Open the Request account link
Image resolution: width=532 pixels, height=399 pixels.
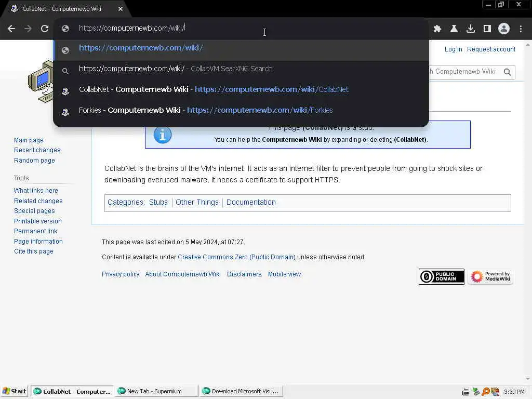tap(491, 49)
